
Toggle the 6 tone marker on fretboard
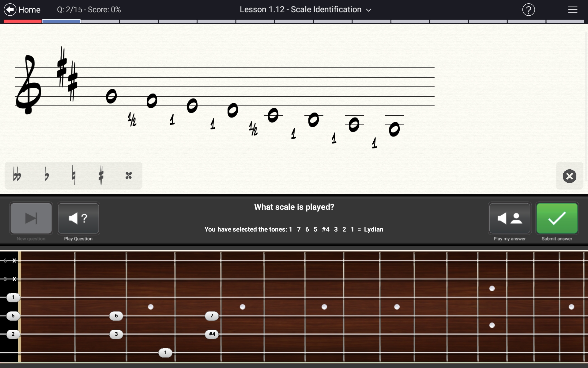pos(116,316)
